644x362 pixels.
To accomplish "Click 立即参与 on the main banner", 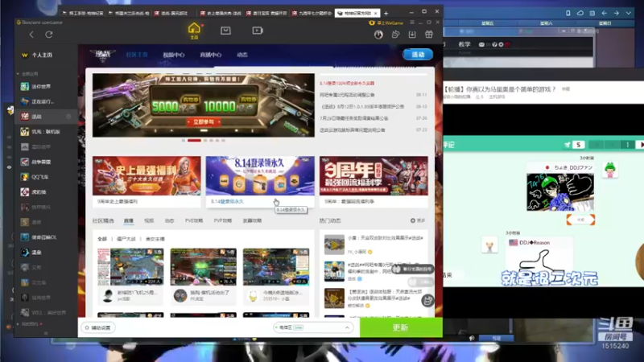I will tap(204, 122).
